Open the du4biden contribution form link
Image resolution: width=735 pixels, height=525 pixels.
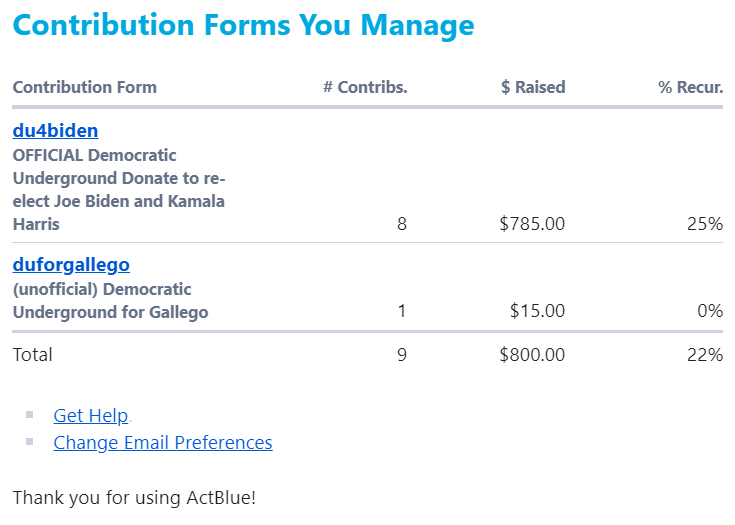(x=55, y=131)
